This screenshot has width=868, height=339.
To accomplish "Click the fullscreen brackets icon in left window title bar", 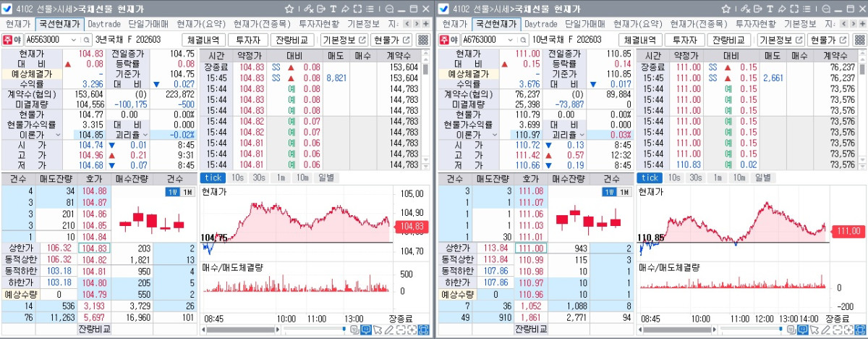I will click(357, 9).
